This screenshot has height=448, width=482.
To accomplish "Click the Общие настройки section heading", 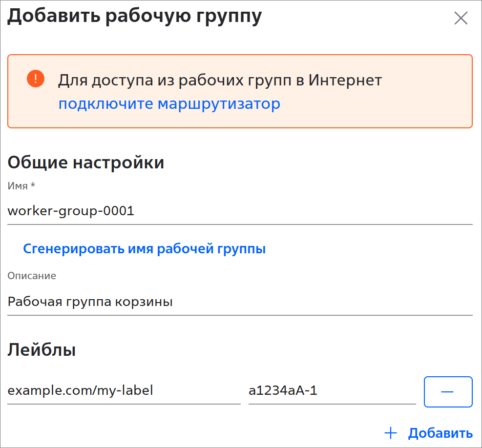I will tap(86, 162).
